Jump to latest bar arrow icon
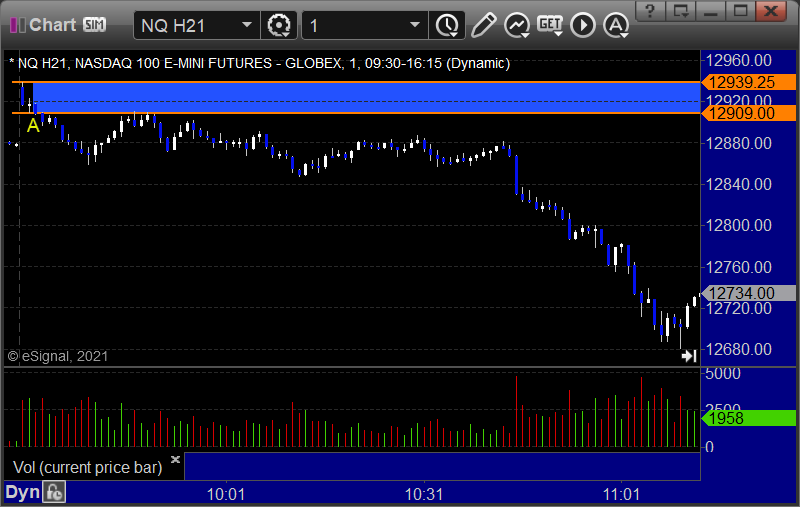 pyautogui.click(x=689, y=356)
